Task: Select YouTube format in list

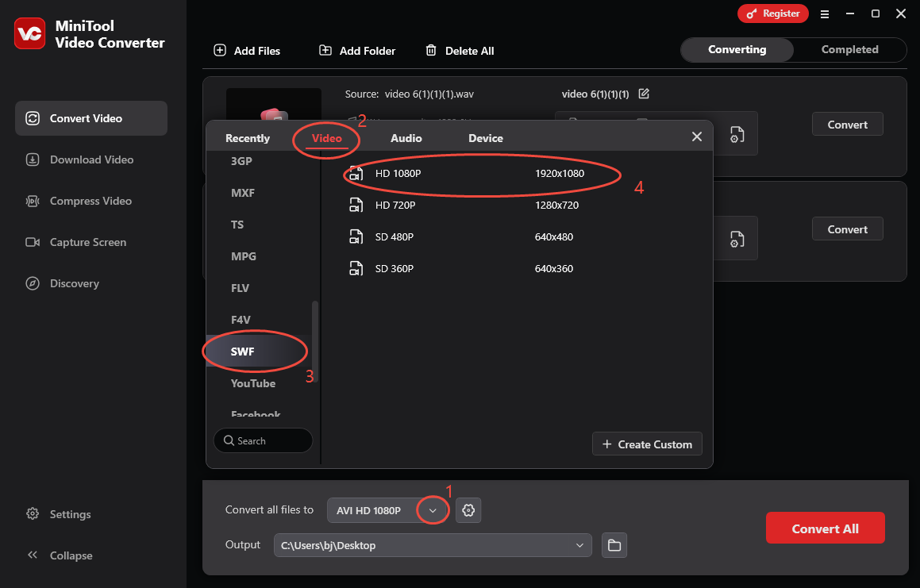Action: [253, 383]
